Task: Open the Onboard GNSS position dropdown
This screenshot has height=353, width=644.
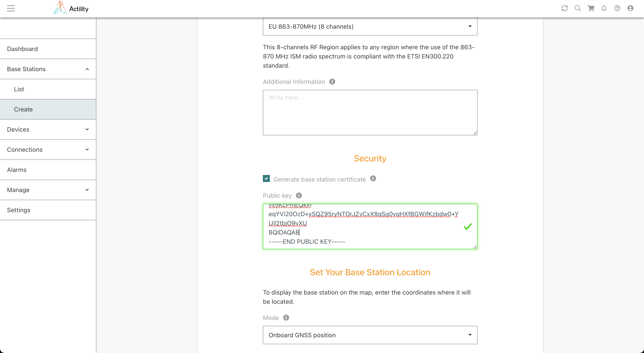Action: pos(370,335)
